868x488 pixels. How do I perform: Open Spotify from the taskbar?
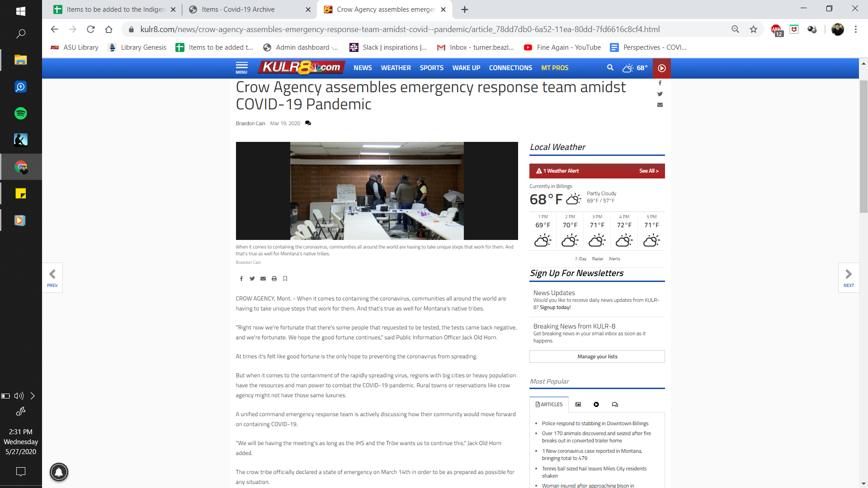pyautogui.click(x=20, y=113)
